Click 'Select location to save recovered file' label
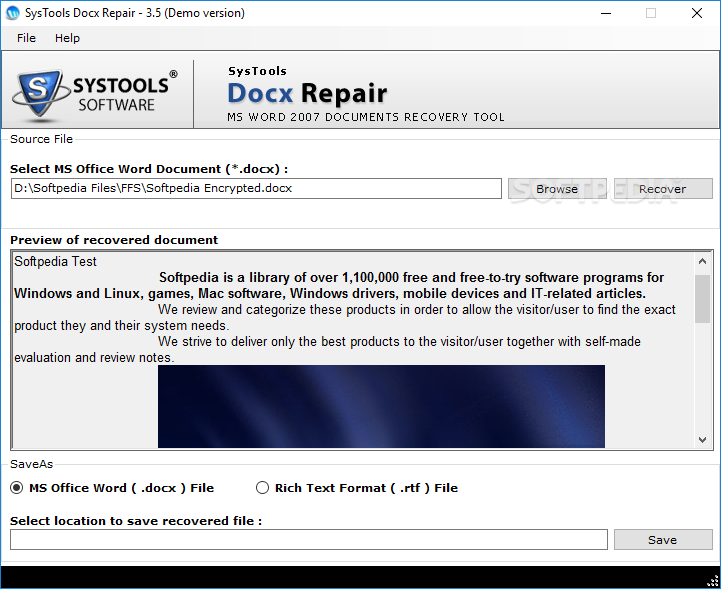The image size is (721, 589). pyautogui.click(x=136, y=521)
